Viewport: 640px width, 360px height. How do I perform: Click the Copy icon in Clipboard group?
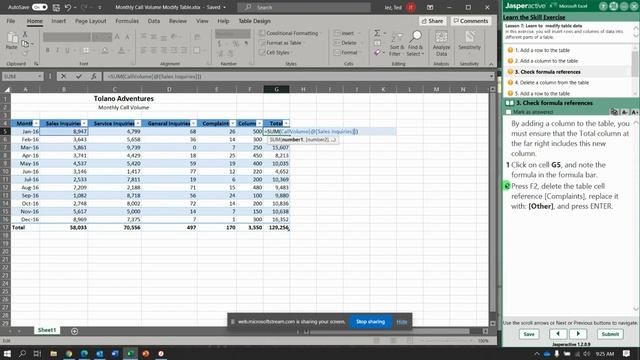[x=25, y=44]
